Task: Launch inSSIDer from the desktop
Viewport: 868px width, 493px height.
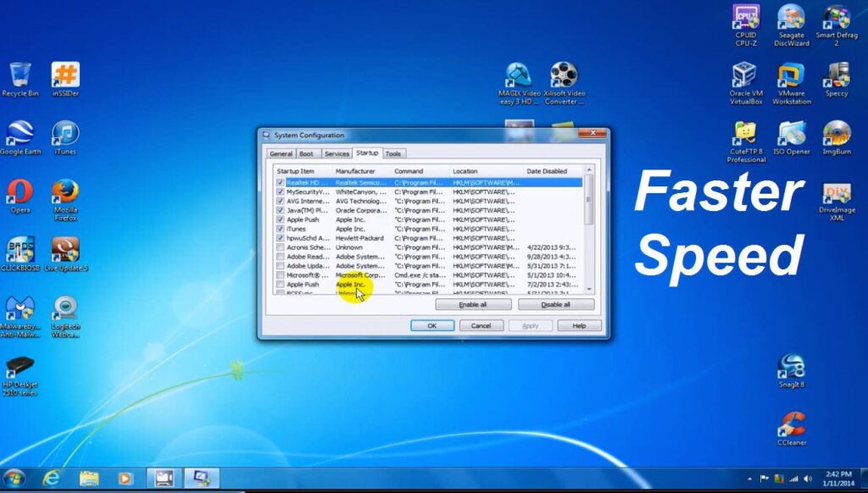Action: 65,80
